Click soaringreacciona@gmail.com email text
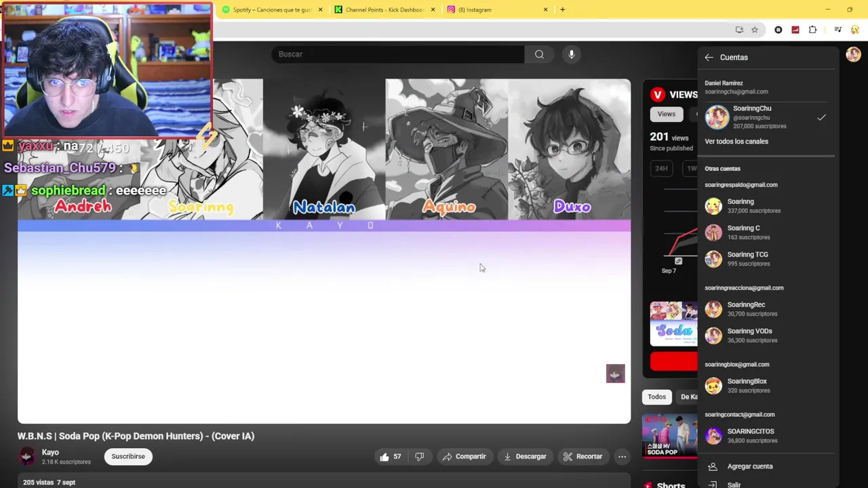 click(744, 288)
